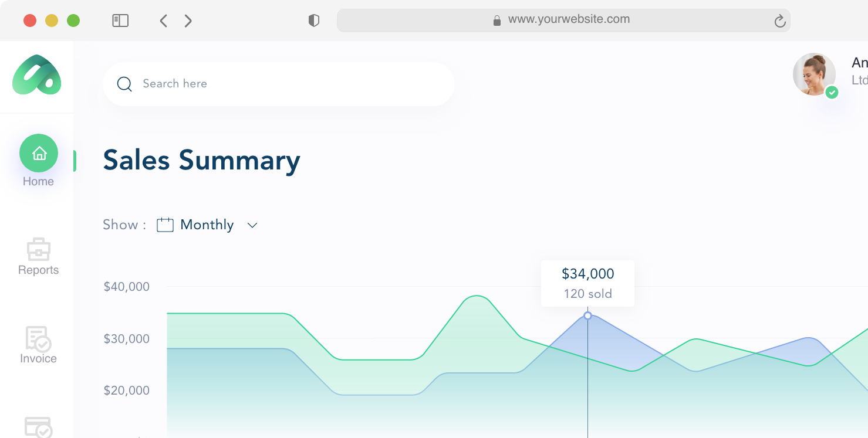Toggle the browser sidebar panel

[x=120, y=21]
